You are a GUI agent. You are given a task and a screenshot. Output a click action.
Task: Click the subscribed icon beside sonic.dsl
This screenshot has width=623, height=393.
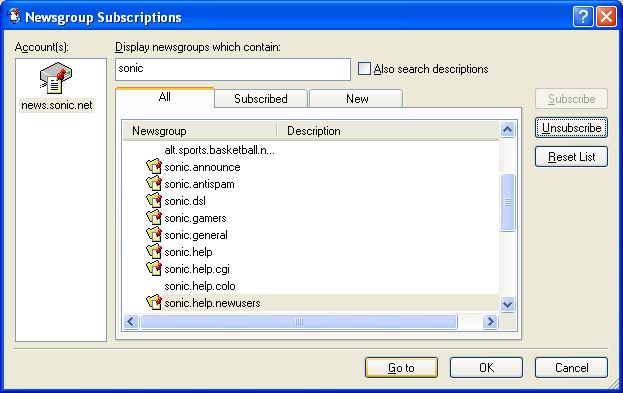click(x=154, y=201)
